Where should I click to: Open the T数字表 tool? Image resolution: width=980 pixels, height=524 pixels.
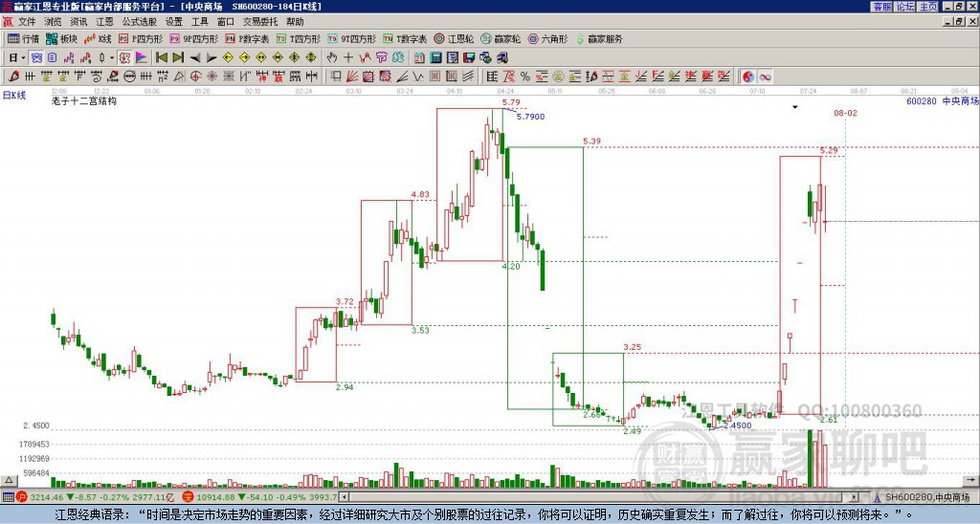405,38
